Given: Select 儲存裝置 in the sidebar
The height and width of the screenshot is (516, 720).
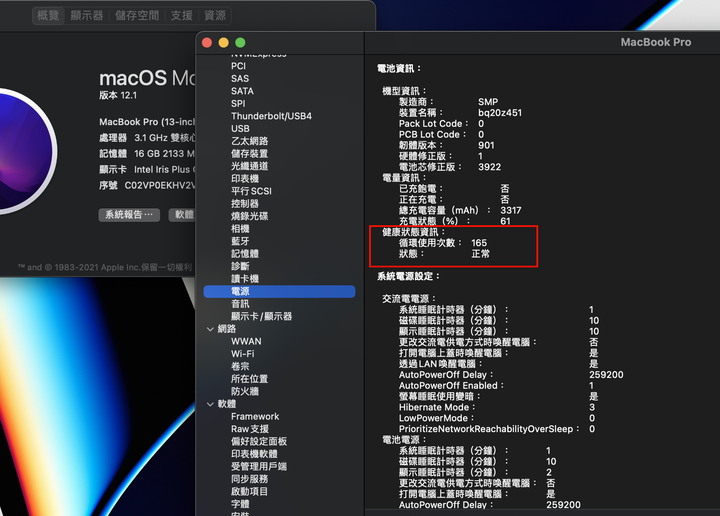Looking at the screenshot, I should point(249,154).
